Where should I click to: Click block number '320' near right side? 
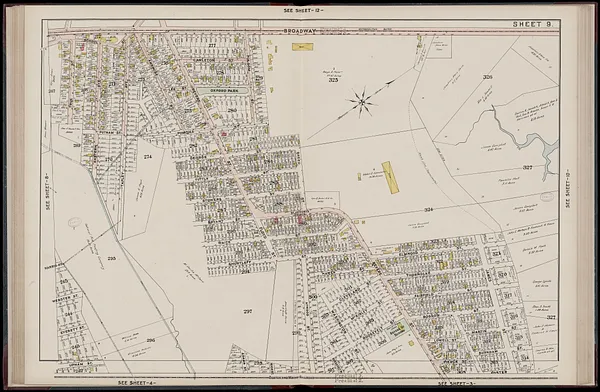coord(503,274)
